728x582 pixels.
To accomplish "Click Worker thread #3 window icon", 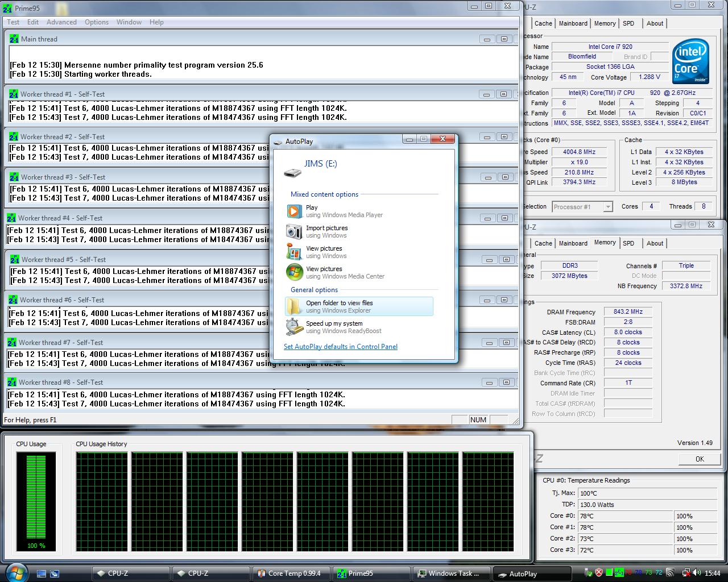I will pos(14,177).
